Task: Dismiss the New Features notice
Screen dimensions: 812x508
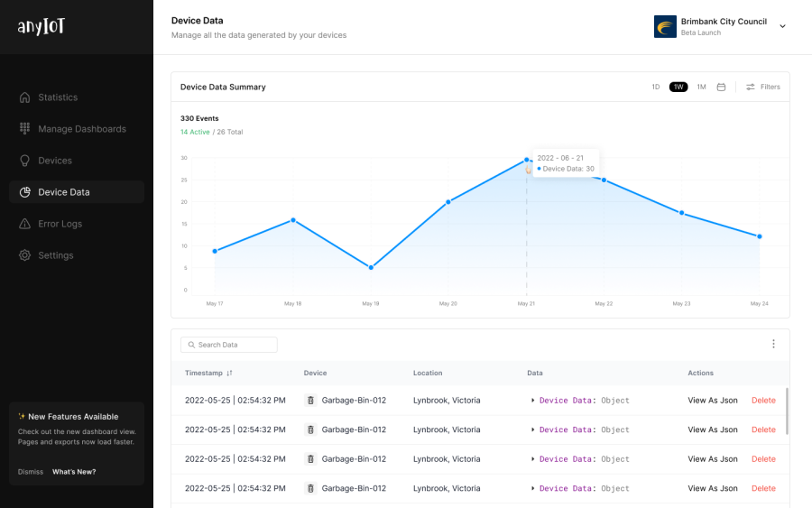Action: coord(31,472)
